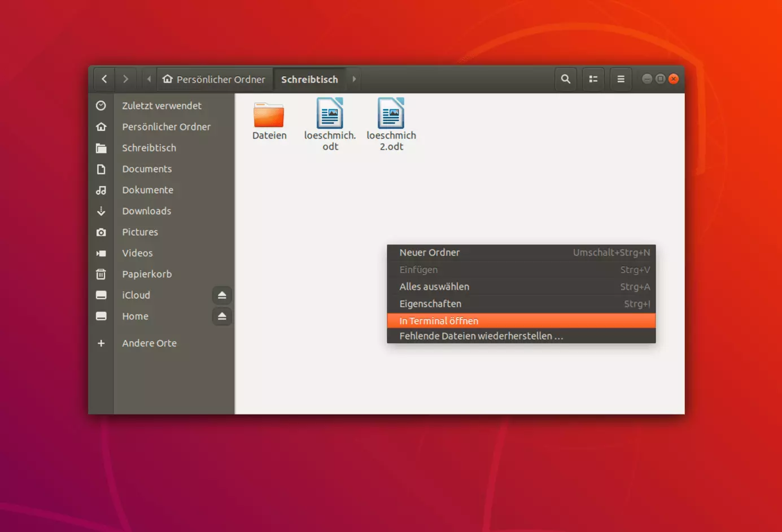This screenshot has width=782, height=532.
Task: Click the Documents page icon in sidebar
Action: point(101,169)
